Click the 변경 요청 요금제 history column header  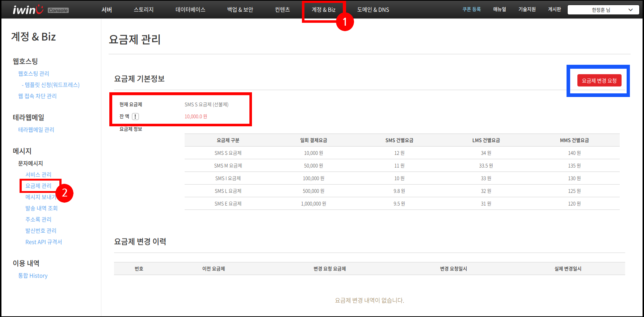(330, 269)
